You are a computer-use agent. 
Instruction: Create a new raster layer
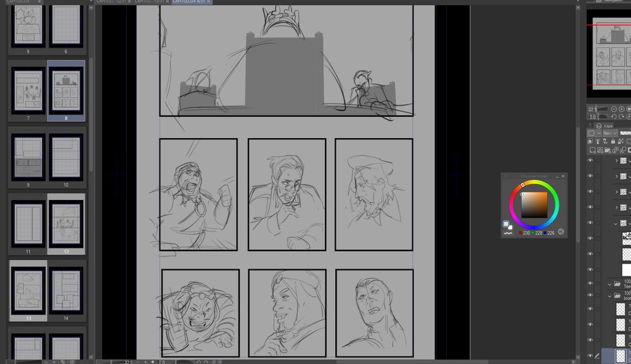[593, 151]
